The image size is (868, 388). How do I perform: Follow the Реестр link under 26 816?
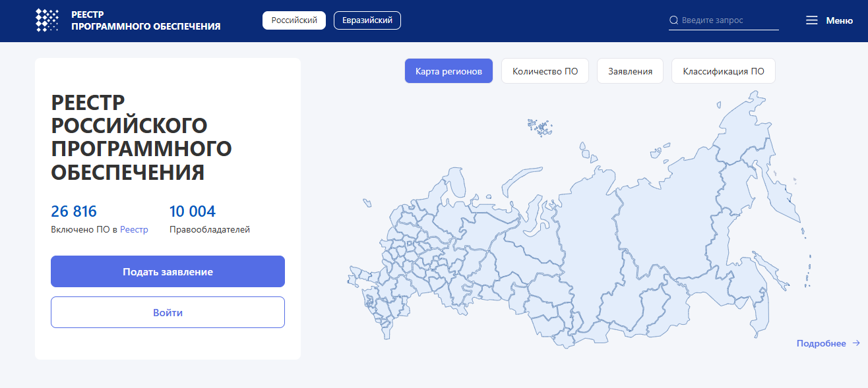click(x=134, y=230)
